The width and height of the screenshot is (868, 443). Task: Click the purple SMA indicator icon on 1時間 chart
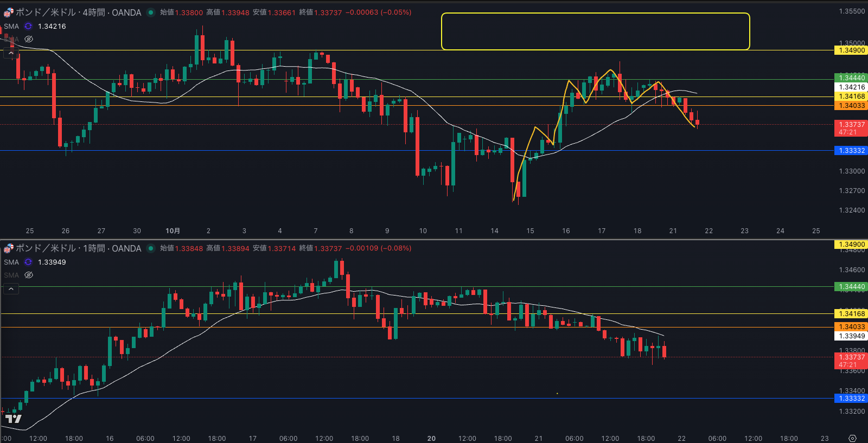28,262
